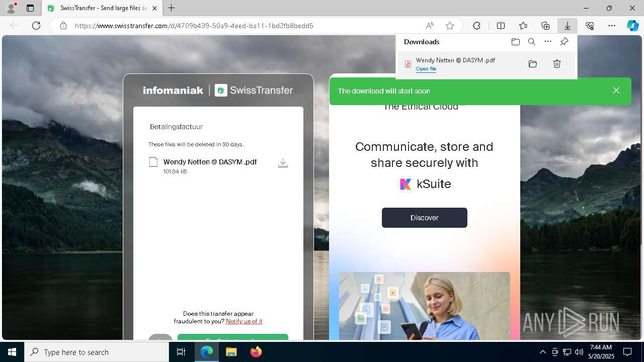Open the Downloads folder icon
This screenshot has width=644, height=362.
[515, 42]
